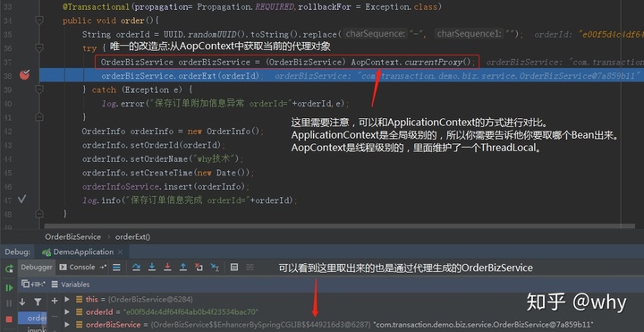Click 'orderBizService.orderExt(orderId)' on the highlighted line
644x332 pixels.
(x=181, y=76)
